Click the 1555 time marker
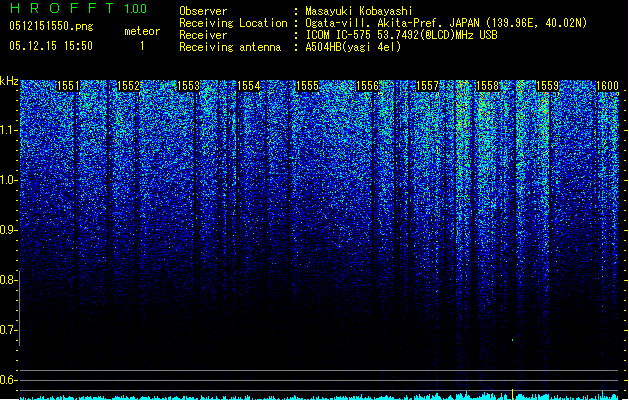Screen dimensions: 629x400 point(307,86)
